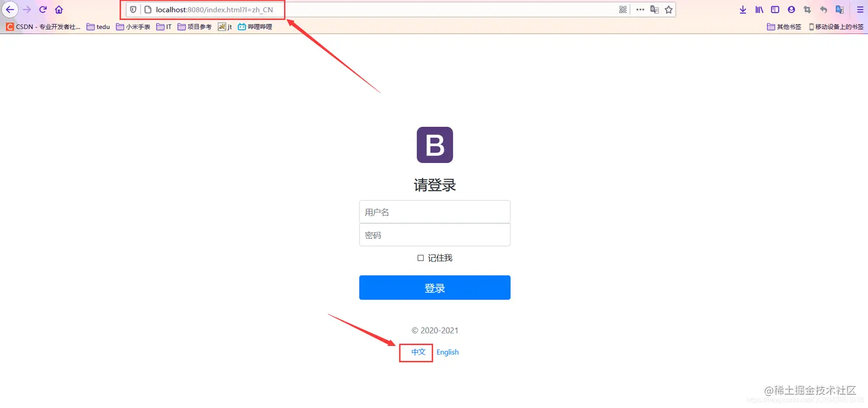868x408 pixels.
Task: Take a screenshot with the crop icon
Action: [x=807, y=9]
